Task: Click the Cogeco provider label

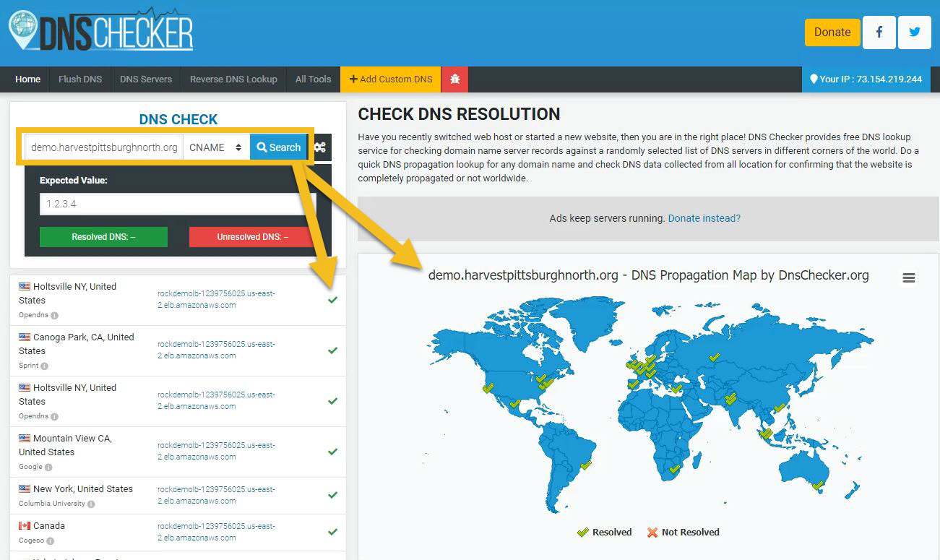Action: point(33,540)
